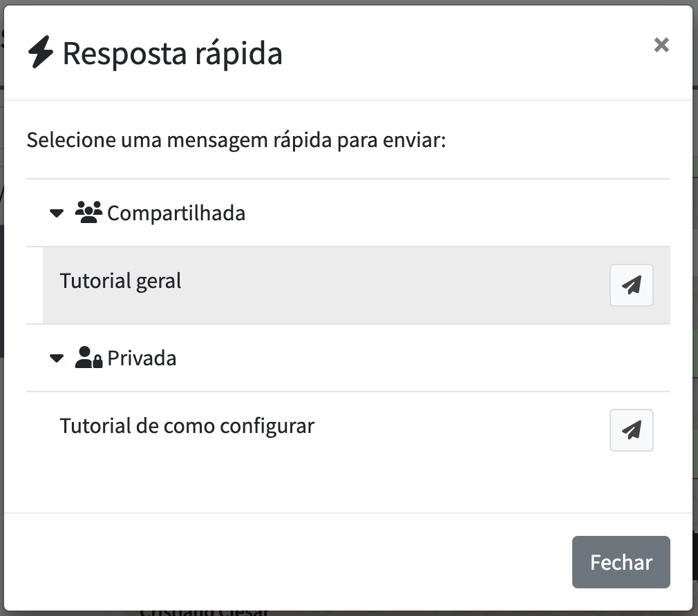Viewport: 698px width, 616px height.
Task: Select the Compartilhada section header
Action: [175, 213]
